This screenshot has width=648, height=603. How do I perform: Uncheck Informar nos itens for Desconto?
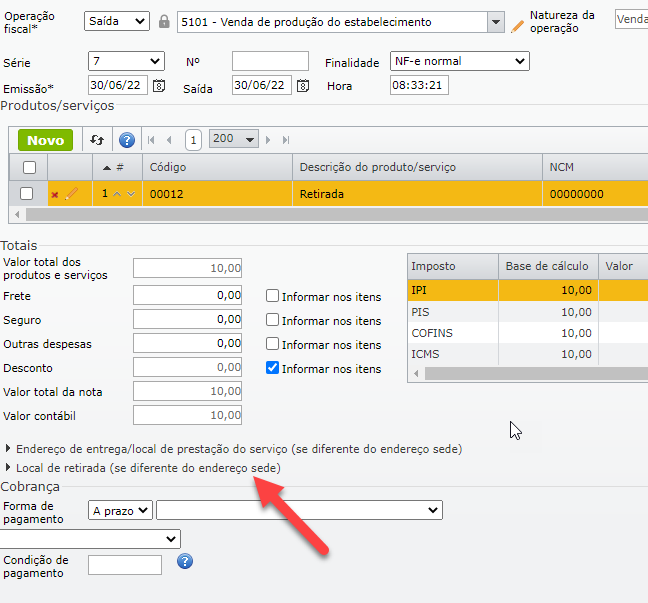coord(272,368)
